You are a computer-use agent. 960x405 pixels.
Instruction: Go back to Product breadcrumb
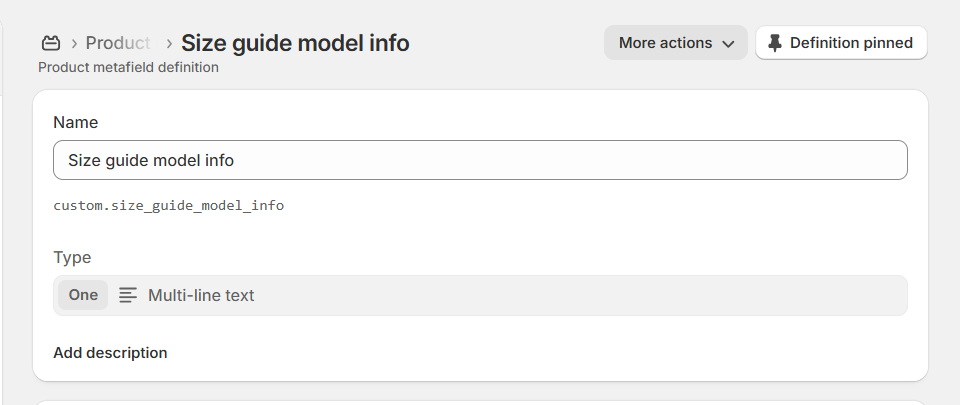point(118,43)
